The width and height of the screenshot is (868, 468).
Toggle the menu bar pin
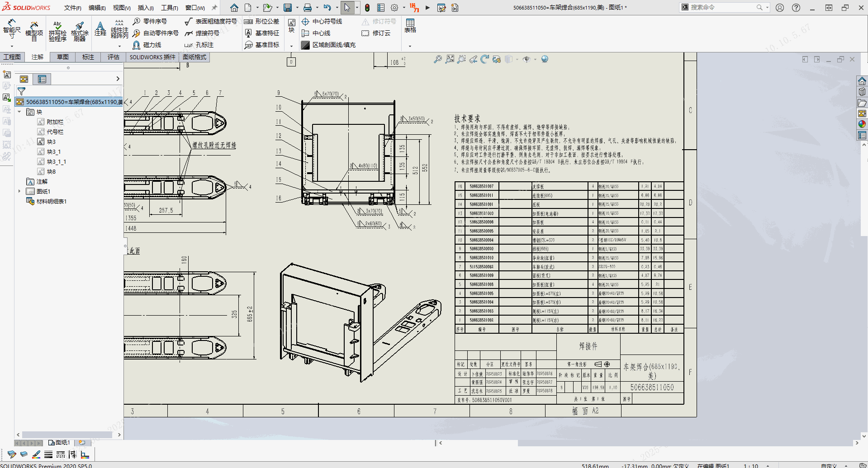pyautogui.click(x=214, y=8)
